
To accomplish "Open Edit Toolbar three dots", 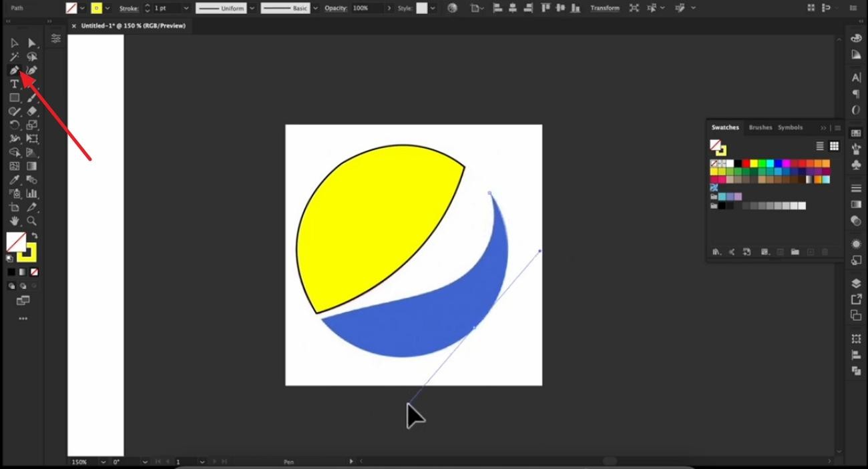I will click(x=23, y=319).
